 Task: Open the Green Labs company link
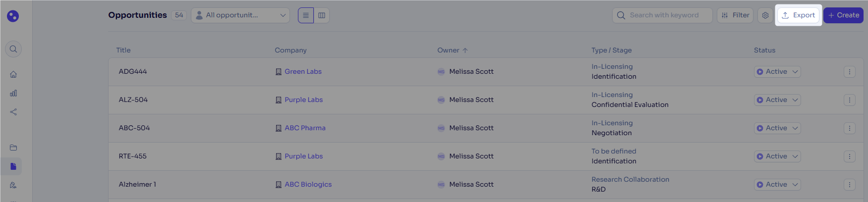[303, 71]
